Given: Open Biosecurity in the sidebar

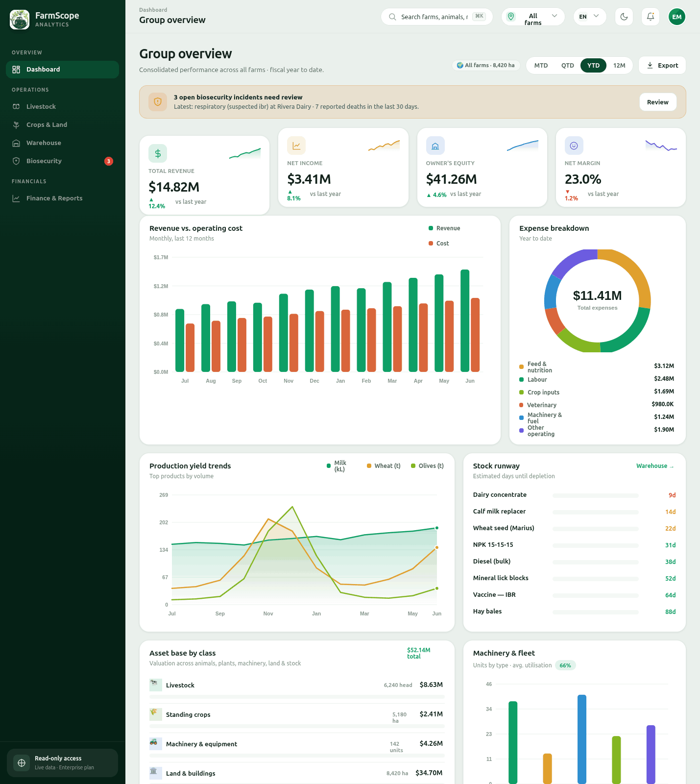Looking at the screenshot, I should pyautogui.click(x=62, y=161).
